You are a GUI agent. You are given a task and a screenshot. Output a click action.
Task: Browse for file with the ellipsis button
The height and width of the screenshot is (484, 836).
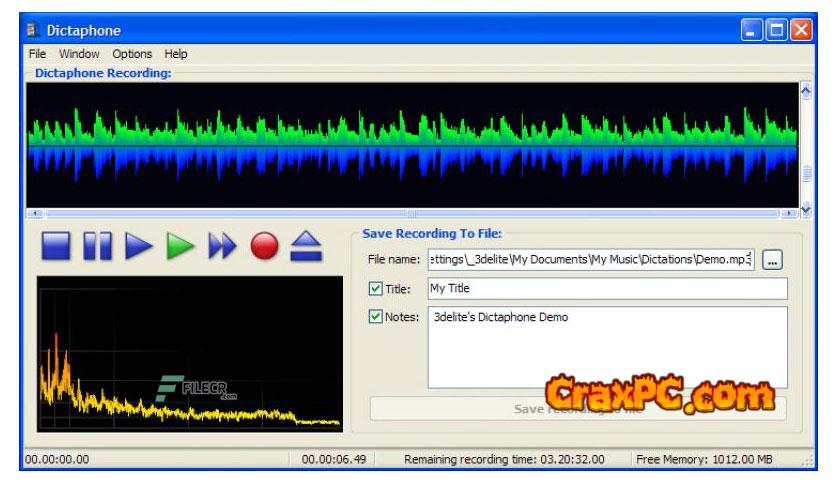click(772, 260)
